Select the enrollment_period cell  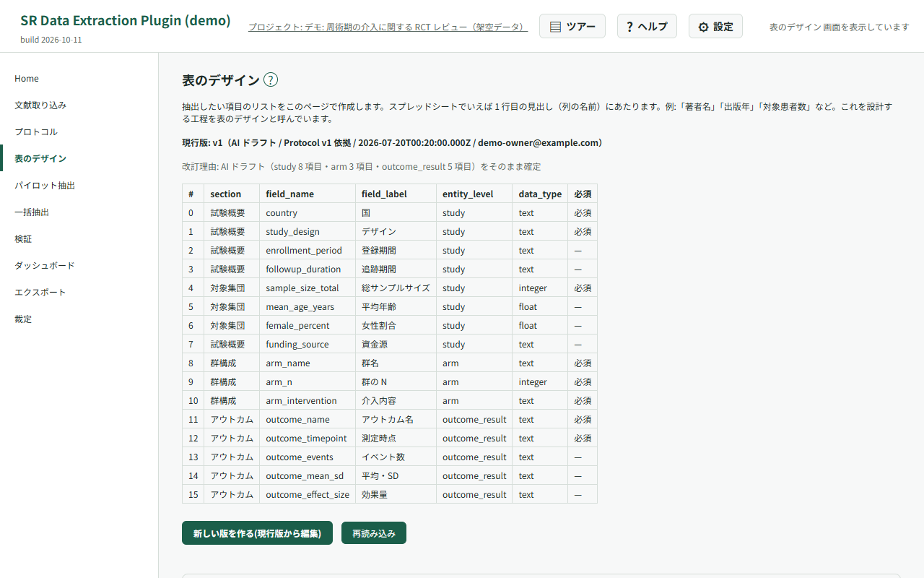coord(308,250)
